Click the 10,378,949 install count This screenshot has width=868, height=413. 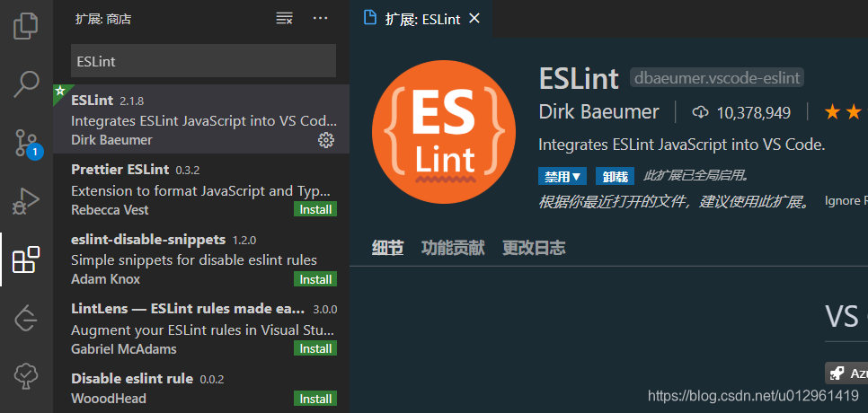click(x=753, y=113)
